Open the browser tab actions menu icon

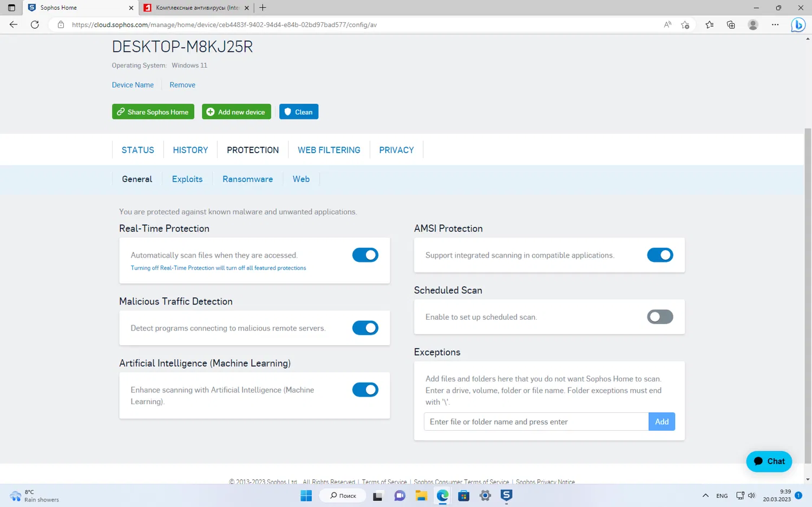pos(11,8)
